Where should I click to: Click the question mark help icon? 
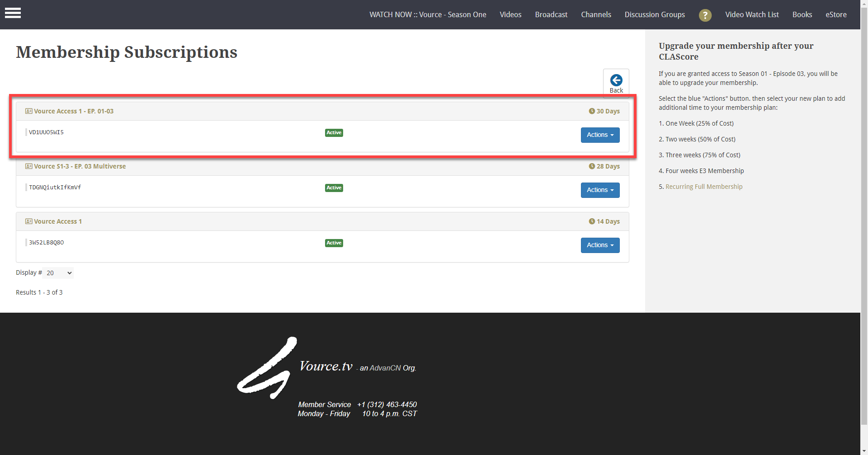pyautogui.click(x=705, y=15)
